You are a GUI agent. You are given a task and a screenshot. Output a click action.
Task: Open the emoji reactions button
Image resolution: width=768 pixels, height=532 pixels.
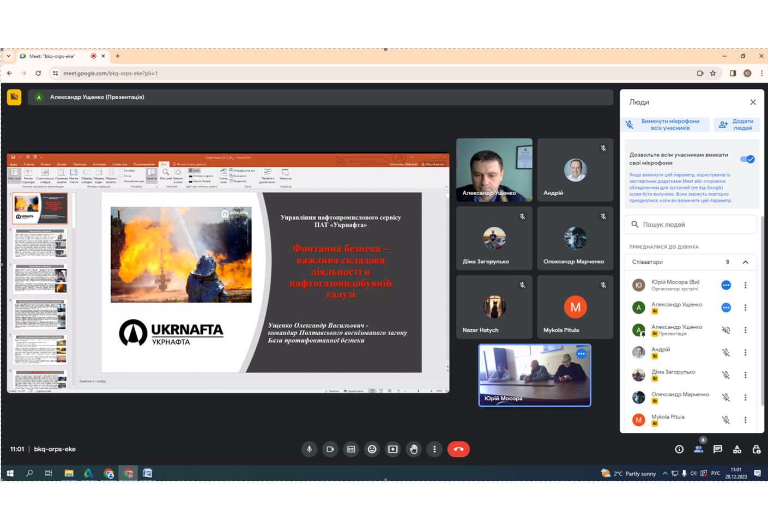[x=372, y=449]
